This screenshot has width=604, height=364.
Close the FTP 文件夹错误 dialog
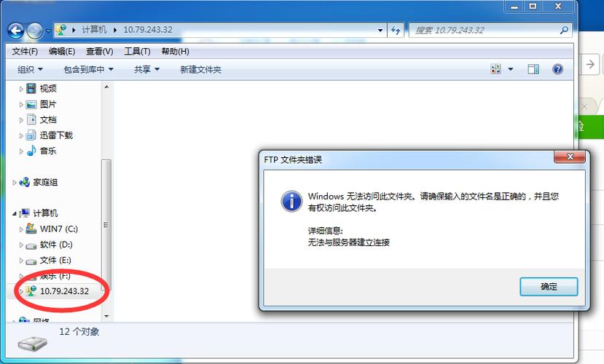(570, 157)
